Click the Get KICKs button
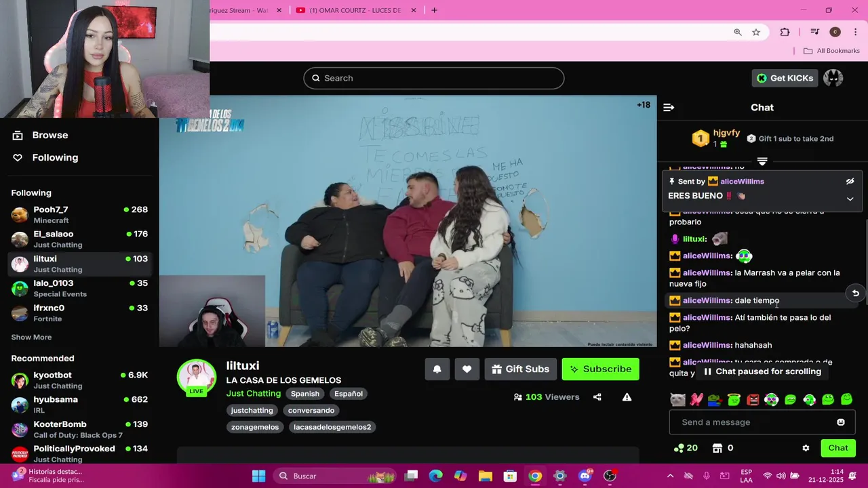 click(785, 78)
